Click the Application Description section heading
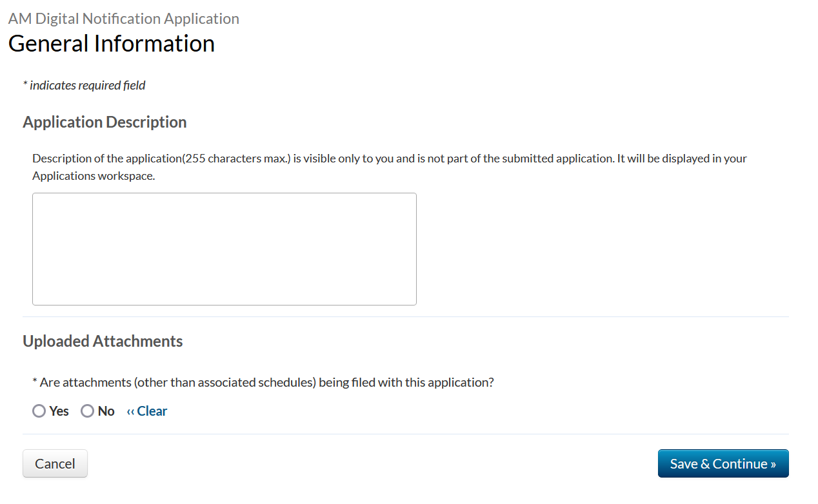This screenshot has width=818, height=504. (105, 122)
